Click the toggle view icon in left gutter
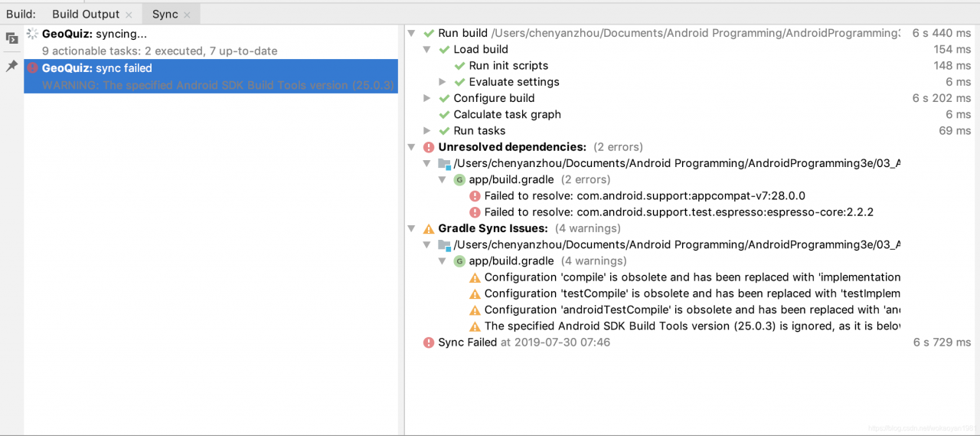Screen dimensions: 980x436 [x=11, y=38]
